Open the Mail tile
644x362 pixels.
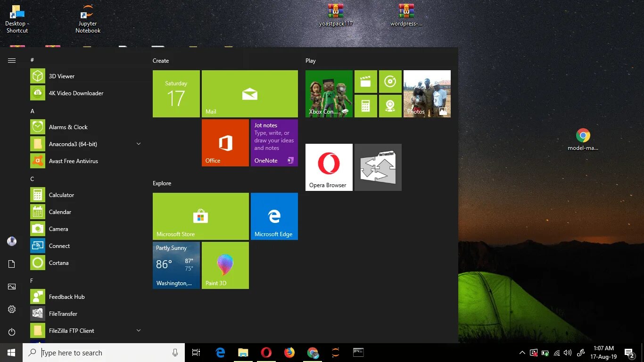pos(250,94)
